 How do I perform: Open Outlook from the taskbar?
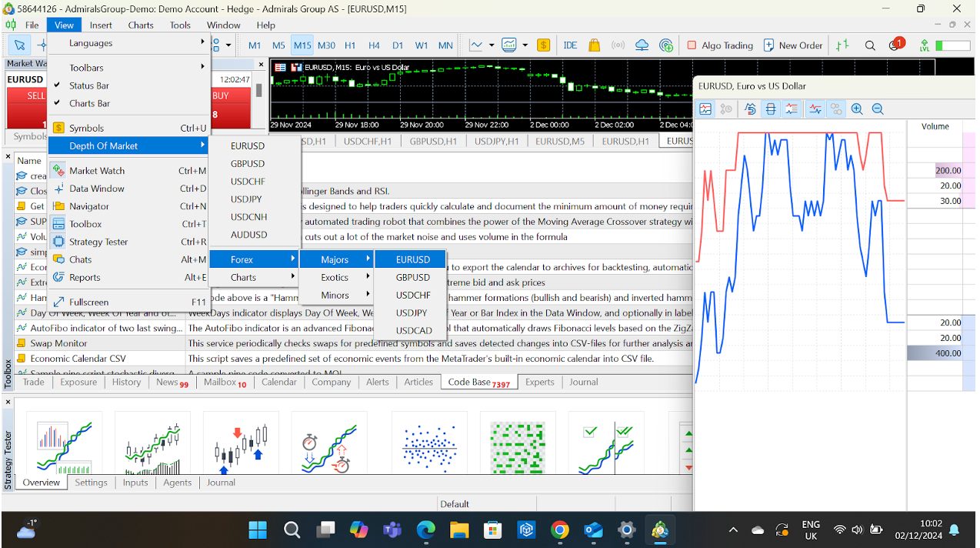pos(593,530)
